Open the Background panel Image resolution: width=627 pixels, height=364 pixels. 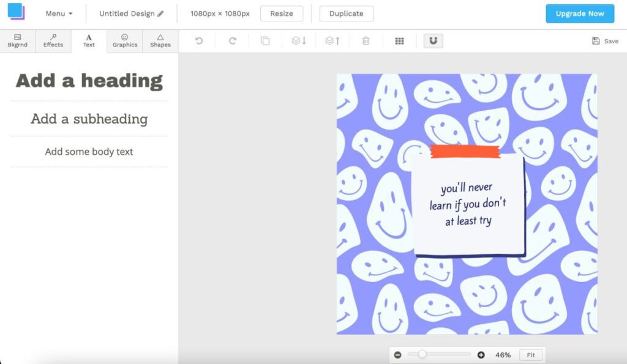click(x=18, y=41)
